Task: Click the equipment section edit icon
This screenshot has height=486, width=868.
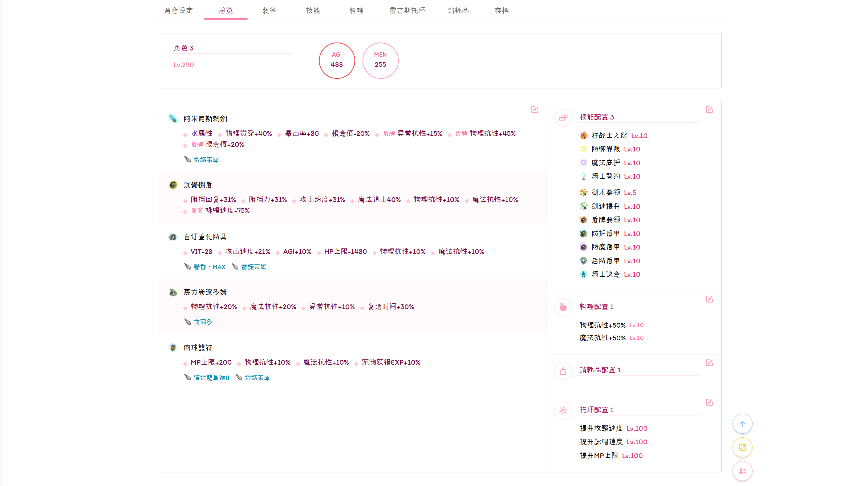Action: (x=535, y=110)
